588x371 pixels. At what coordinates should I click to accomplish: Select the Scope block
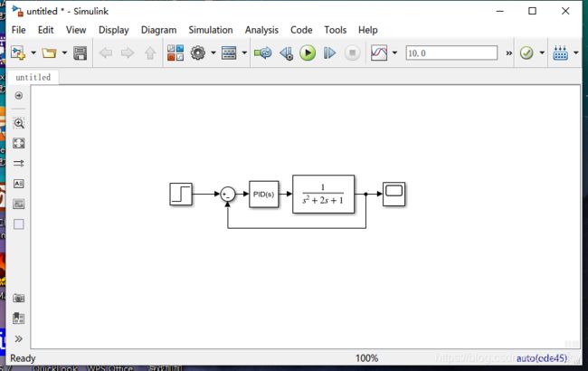[394, 194]
